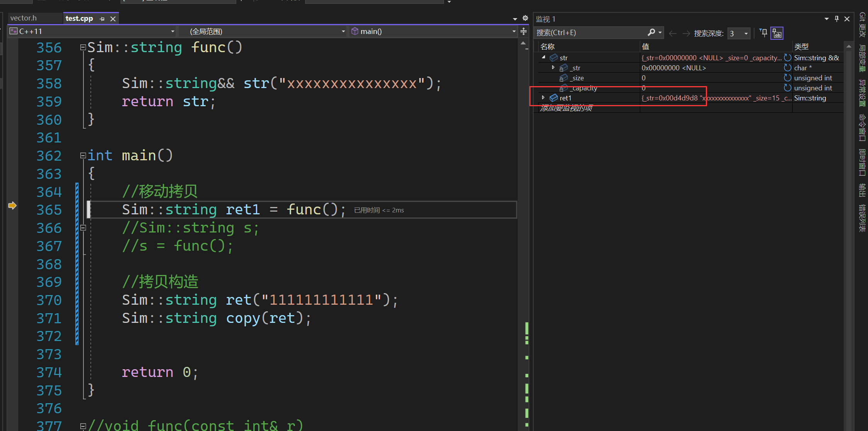Click the str variable cube icon

point(554,58)
